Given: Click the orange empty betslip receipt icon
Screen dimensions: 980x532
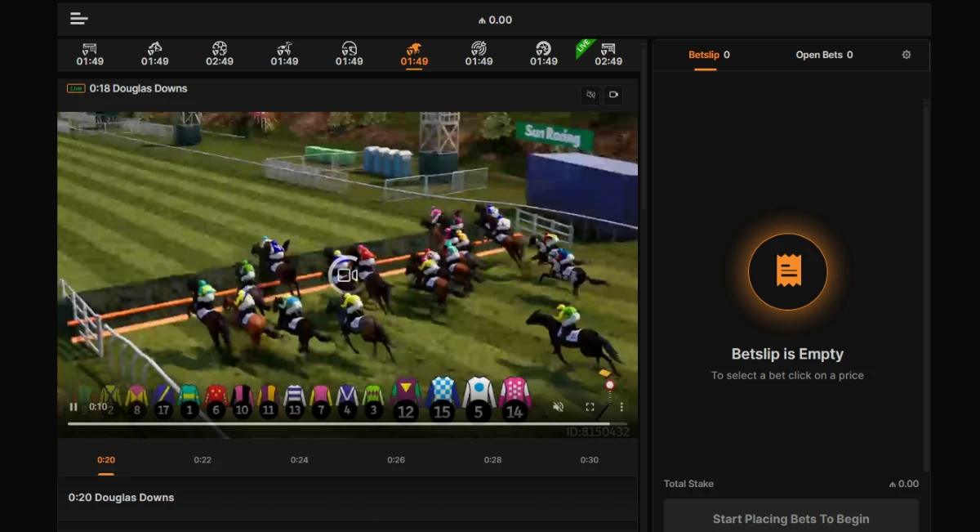Looking at the screenshot, I should (x=788, y=271).
